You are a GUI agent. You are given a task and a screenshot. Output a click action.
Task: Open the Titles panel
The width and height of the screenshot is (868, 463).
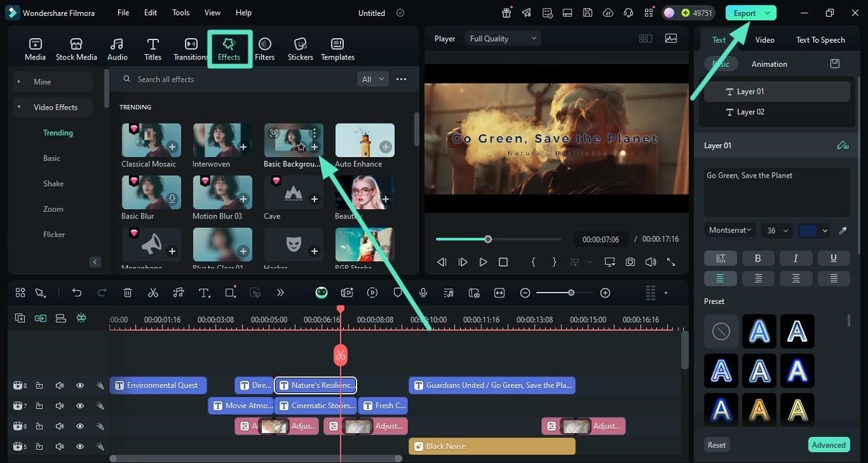point(153,49)
